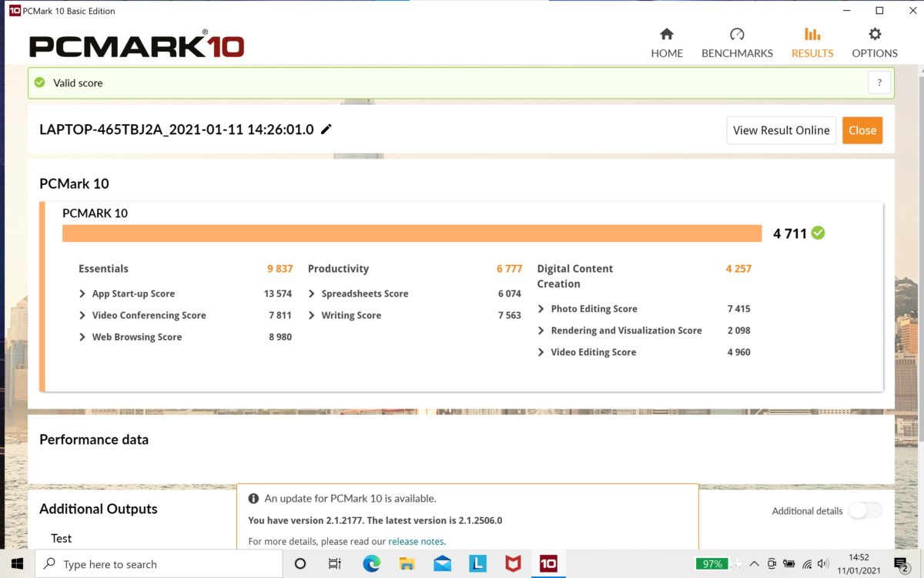
Task: Click the taskbar search box
Action: 160,563
